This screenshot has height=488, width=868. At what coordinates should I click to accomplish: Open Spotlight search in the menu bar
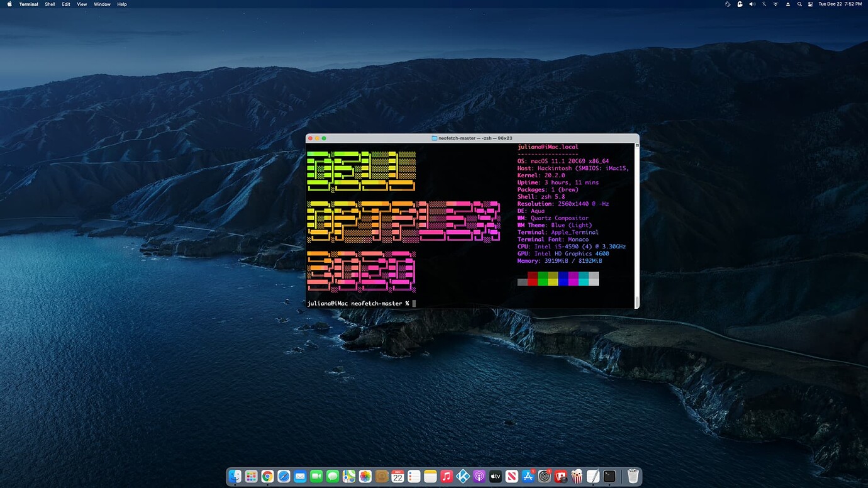(799, 4)
